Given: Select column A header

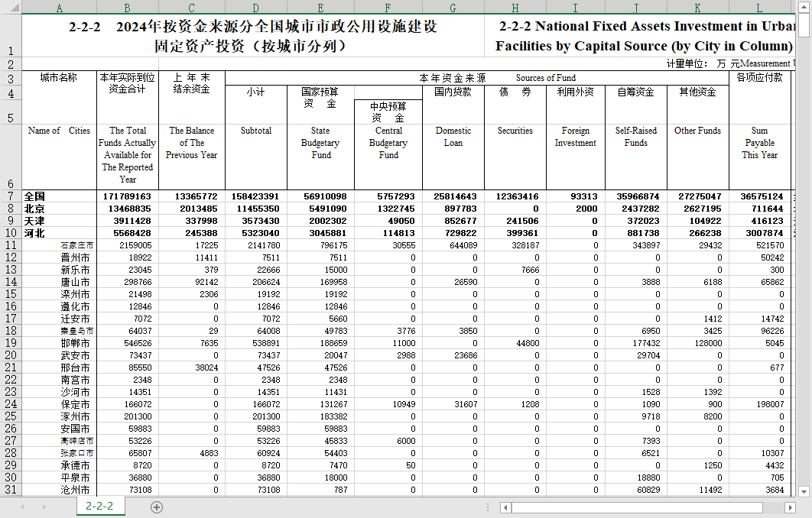Looking at the screenshot, I should [x=59, y=8].
